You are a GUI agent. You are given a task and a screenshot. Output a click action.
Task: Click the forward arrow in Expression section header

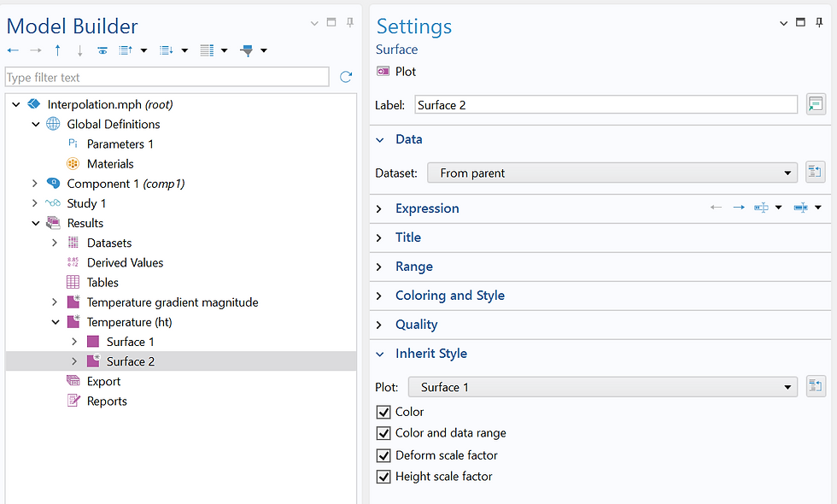click(739, 207)
